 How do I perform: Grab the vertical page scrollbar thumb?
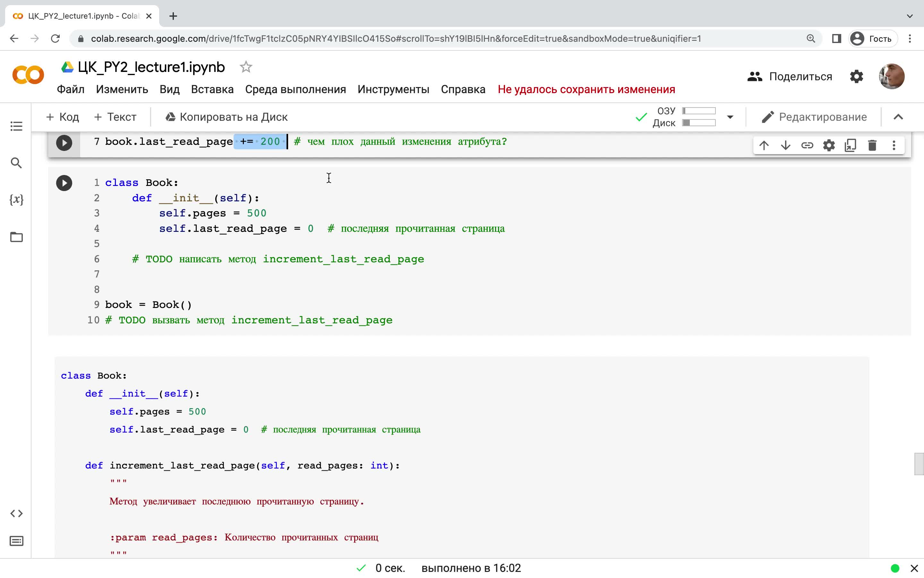coord(919,464)
